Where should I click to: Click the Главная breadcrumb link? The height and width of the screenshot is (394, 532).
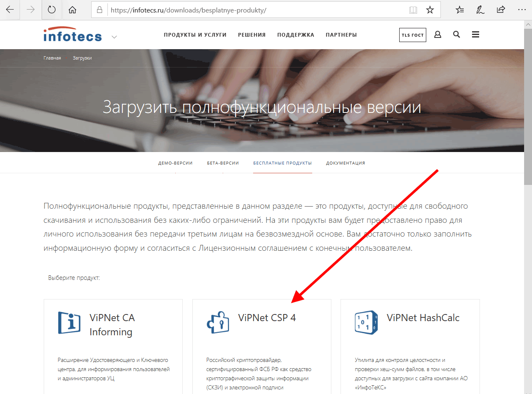(52, 58)
